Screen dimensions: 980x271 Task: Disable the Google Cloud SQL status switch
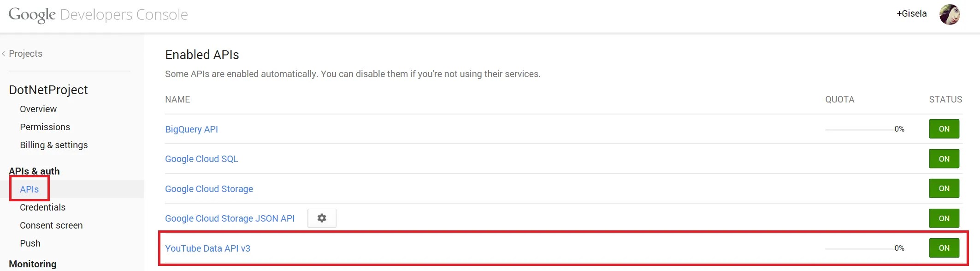pyautogui.click(x=944, y=159)
